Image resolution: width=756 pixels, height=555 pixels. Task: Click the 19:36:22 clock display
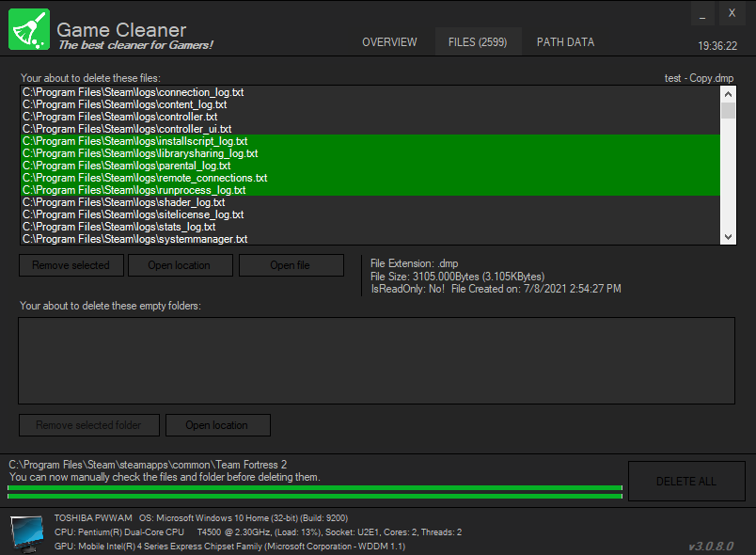[717, 46]
